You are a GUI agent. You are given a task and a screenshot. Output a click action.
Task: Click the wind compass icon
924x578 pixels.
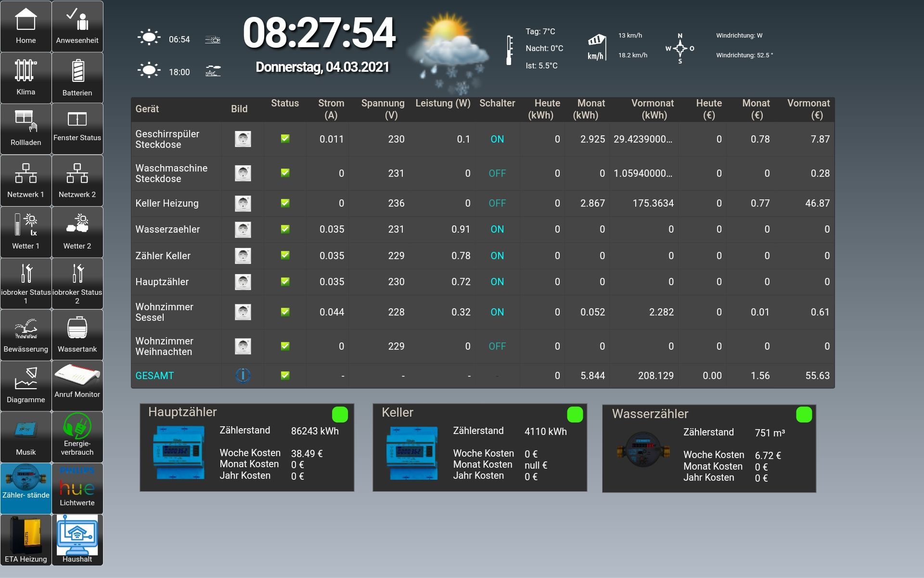pyautogui.click(x=680, y=48)
